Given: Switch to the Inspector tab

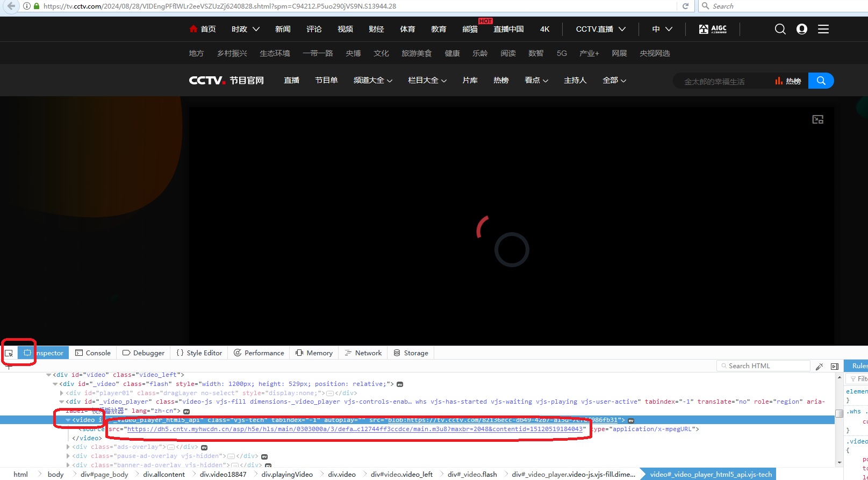Looking at the screenshot, I should tap(42, 353).
